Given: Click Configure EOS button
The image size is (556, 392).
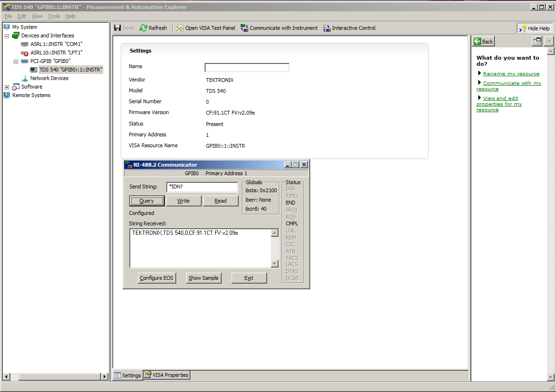Looking at the screenshot, I should pos(156,278).
